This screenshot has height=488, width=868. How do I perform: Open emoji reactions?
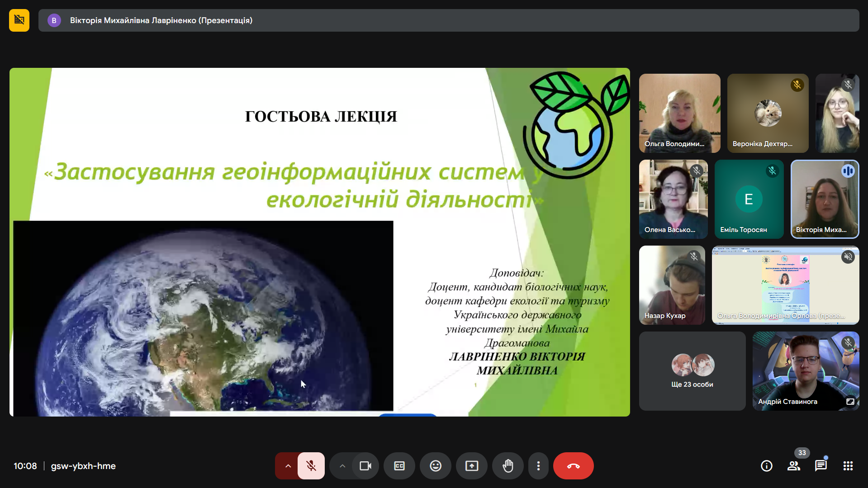(x=436, y=466)
